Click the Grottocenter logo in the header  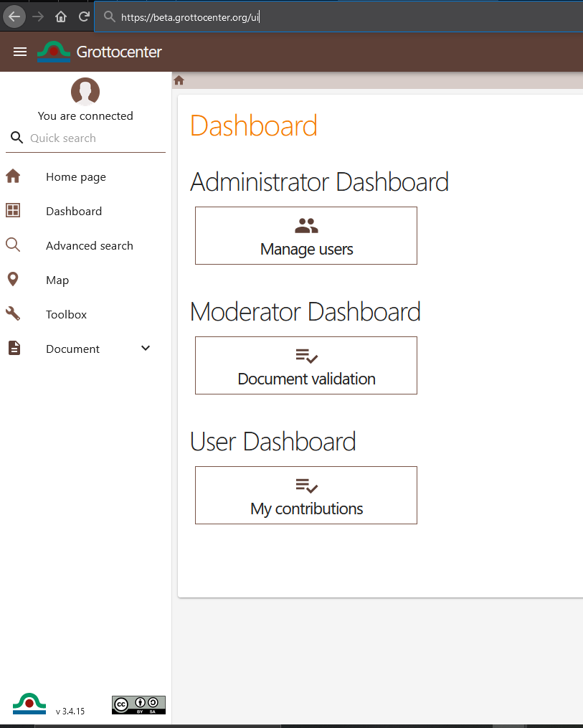click(x=53, y=51)
